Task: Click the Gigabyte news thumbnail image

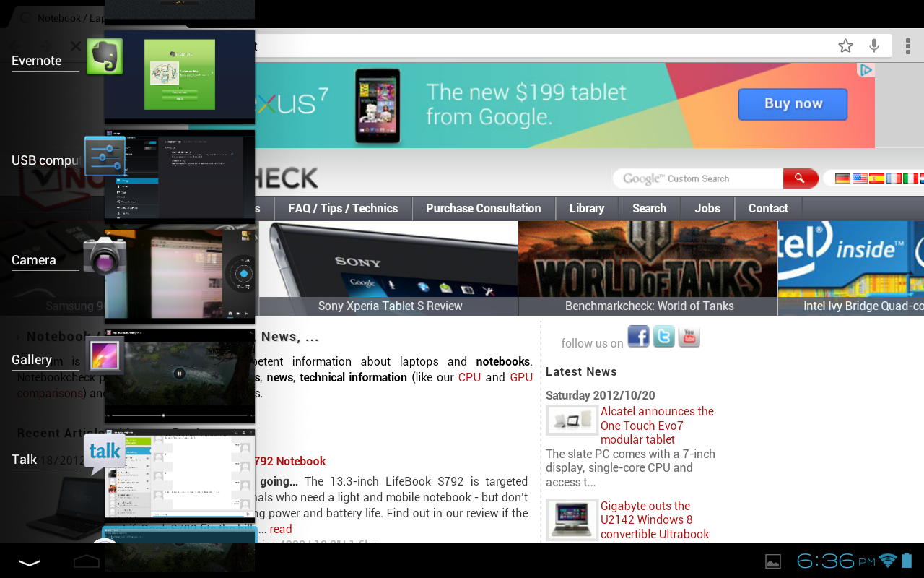Action: tap(572, 519)
